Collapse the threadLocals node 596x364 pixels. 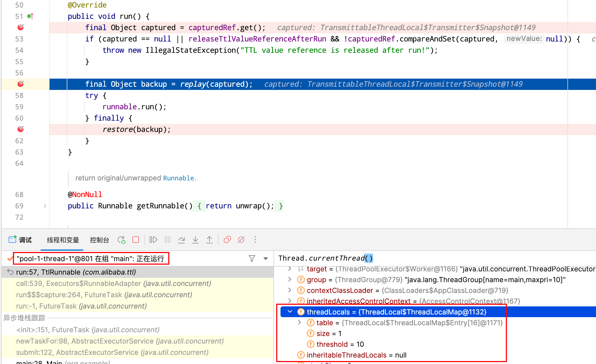tap(290, 312)
